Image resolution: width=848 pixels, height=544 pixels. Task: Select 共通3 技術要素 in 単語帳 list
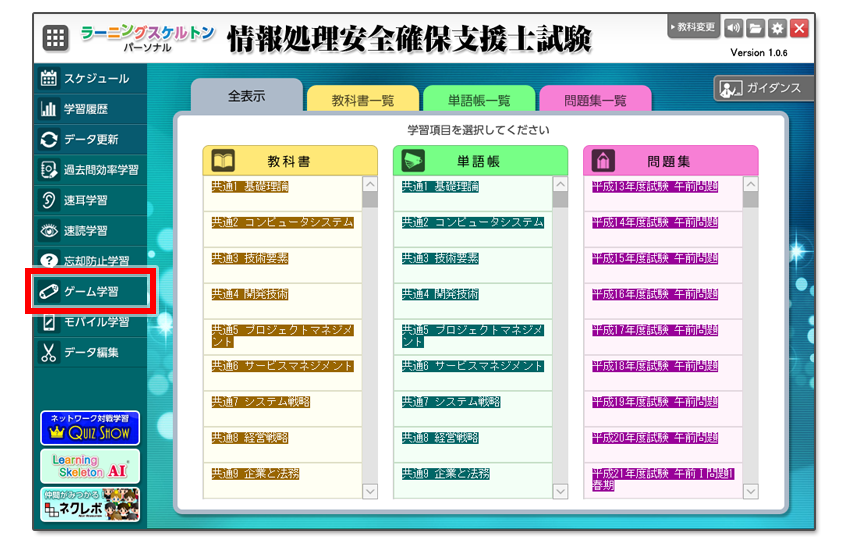pyautogui.click(x=473, y=265)
